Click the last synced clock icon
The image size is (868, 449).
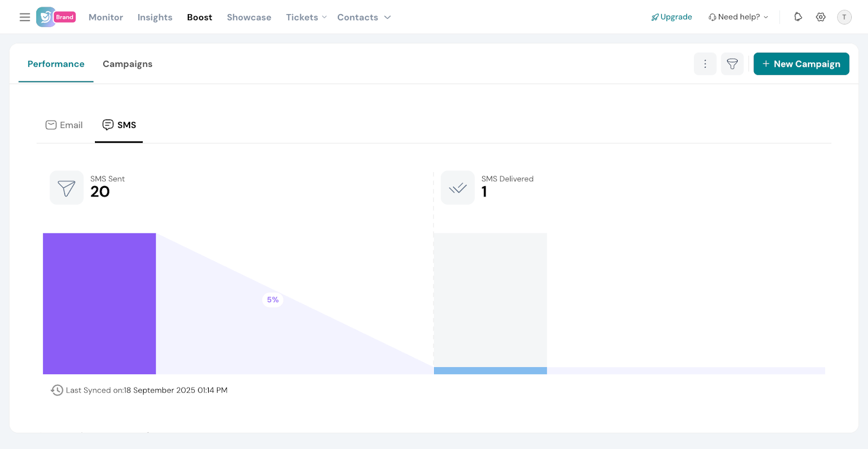57,390
